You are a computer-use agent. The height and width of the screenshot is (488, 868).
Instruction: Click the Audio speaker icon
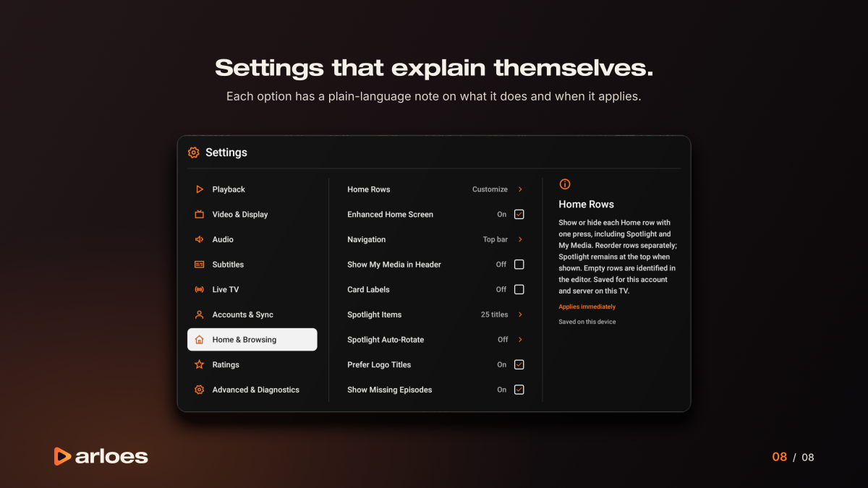click(200, 239)
